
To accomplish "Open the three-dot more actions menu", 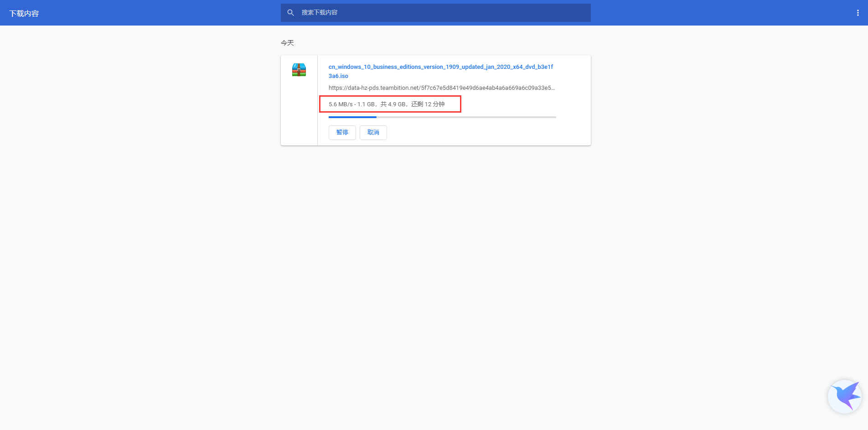I will pos(858,13).
